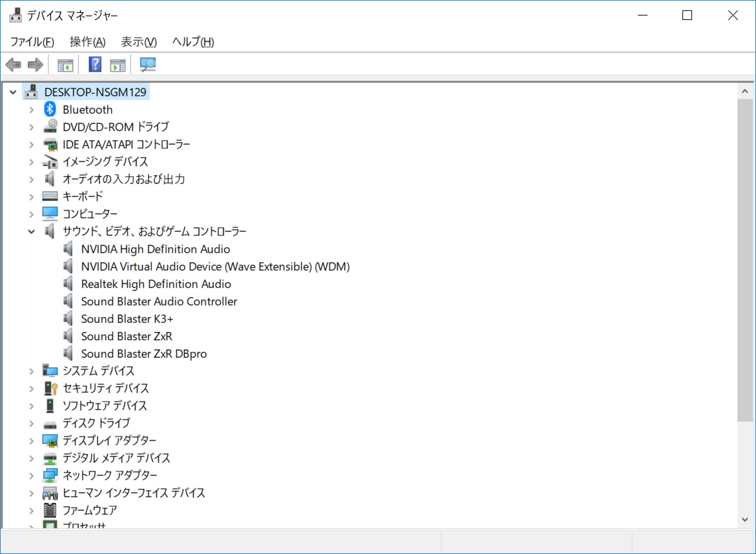Click the back arrow toolbar icon

14,65
